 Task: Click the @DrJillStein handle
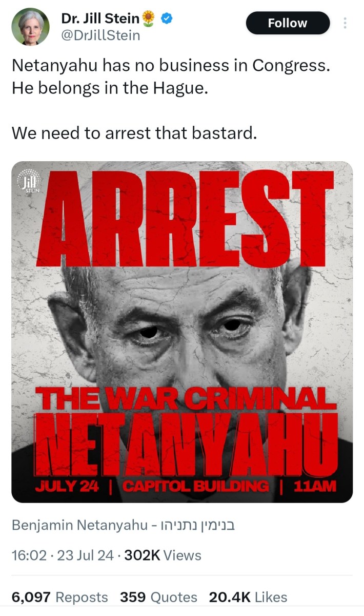(x=100, y=36)
